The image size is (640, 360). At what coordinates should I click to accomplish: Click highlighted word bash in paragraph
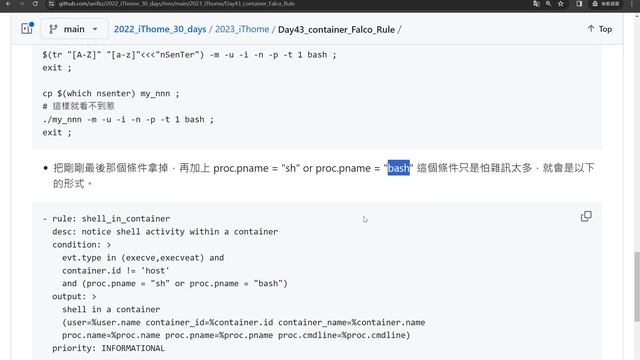click(x=398, y=168)
